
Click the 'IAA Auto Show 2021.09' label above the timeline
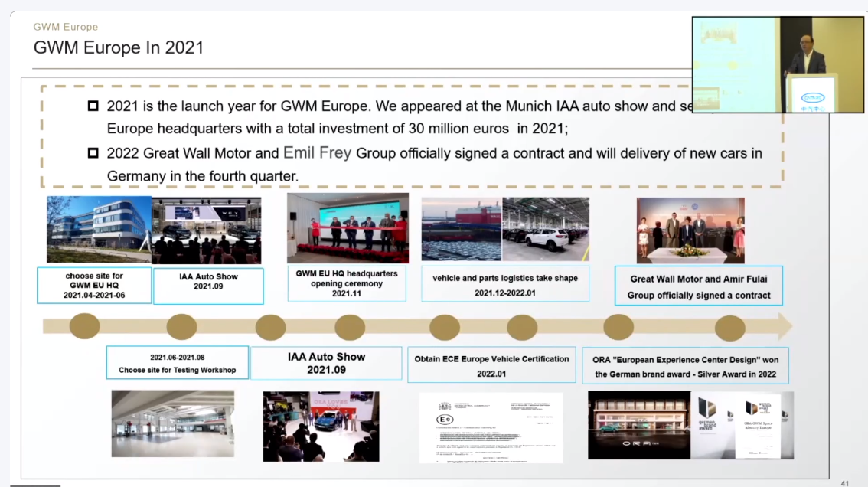pos(208,286)
